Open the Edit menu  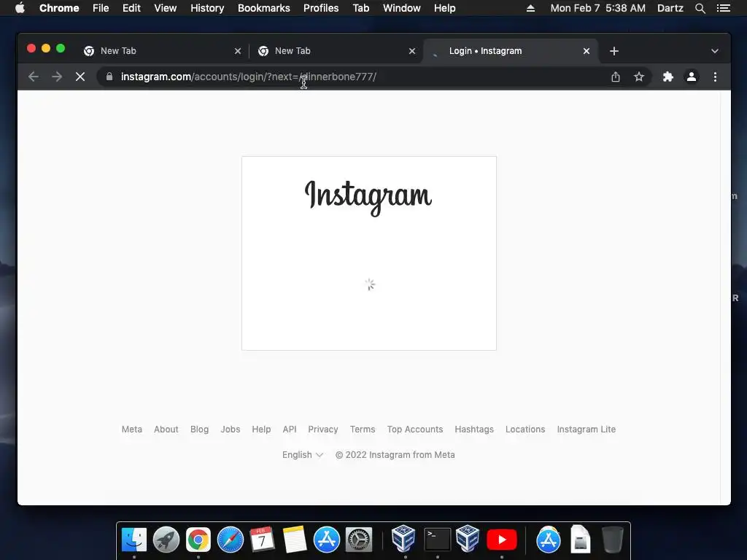[x=131, y=8]
